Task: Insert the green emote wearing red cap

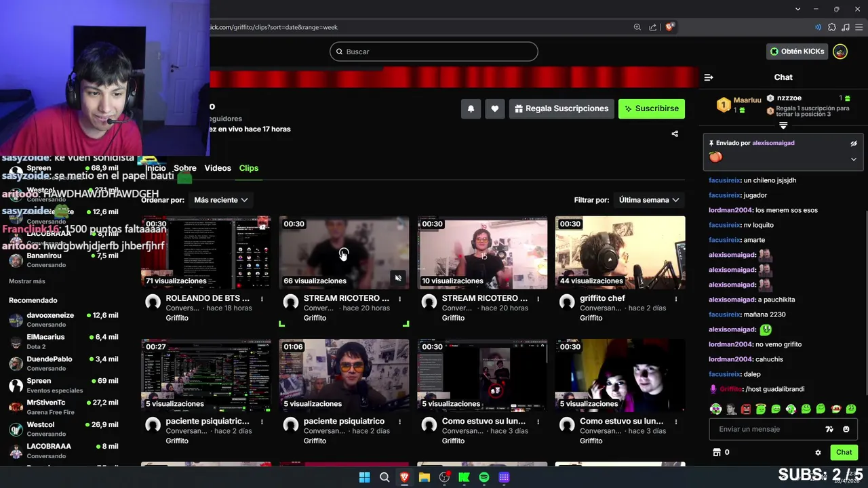Action: (837, 409)
